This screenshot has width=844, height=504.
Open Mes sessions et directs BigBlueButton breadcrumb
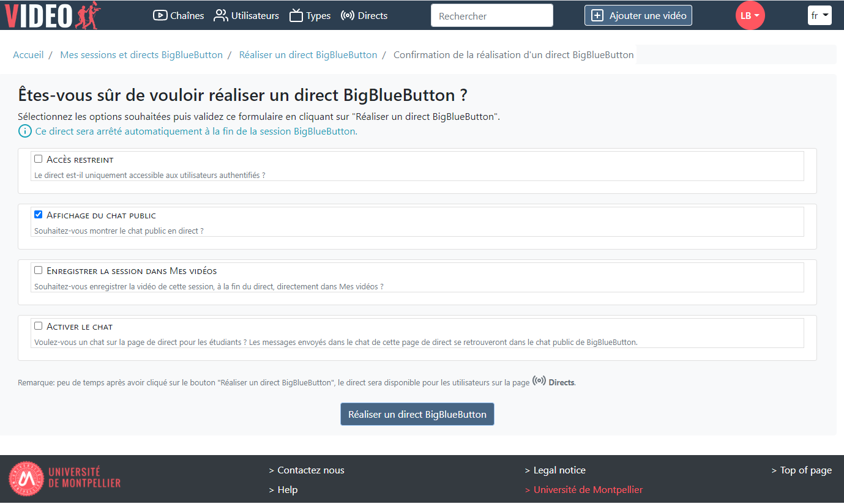tap(141, 55)
